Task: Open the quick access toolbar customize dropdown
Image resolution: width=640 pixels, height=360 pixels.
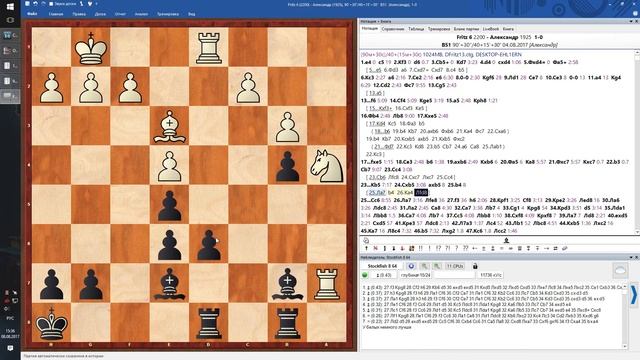Action: pyautogui.click(x=96, y=4)
